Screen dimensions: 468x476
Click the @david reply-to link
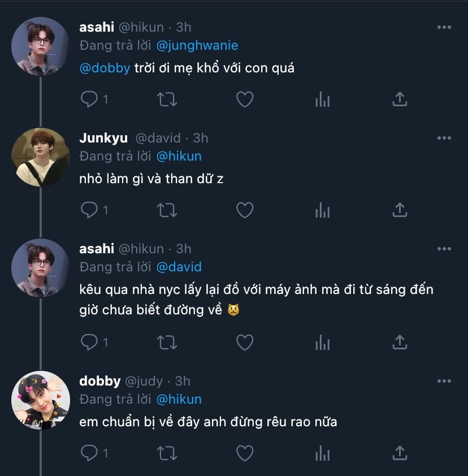(x=179, y=267)
